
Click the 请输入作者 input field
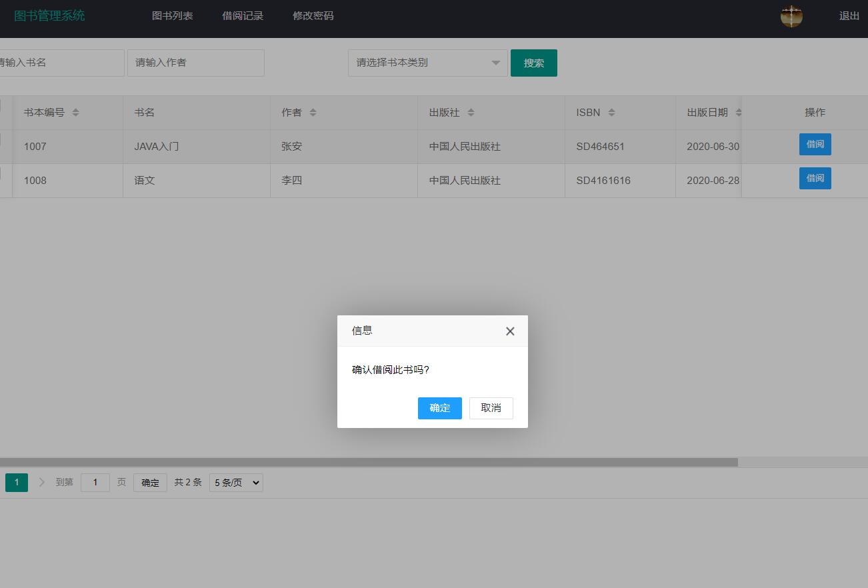tap(195, 63)
